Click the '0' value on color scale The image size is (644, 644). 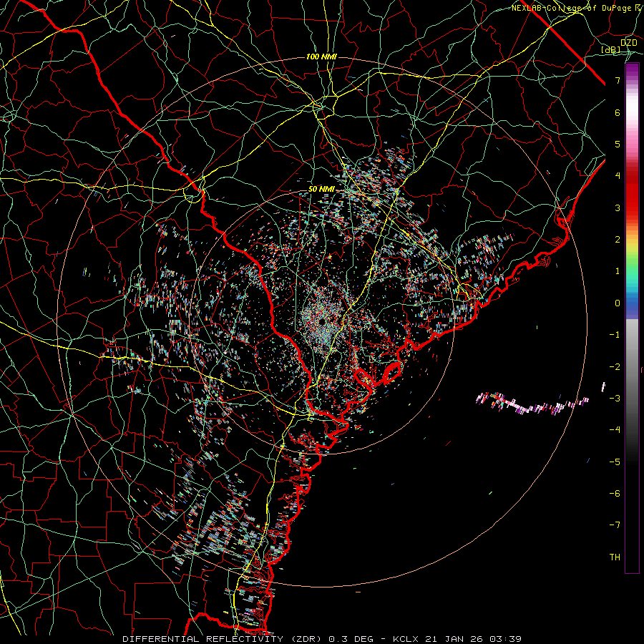[x=618, y=303]
